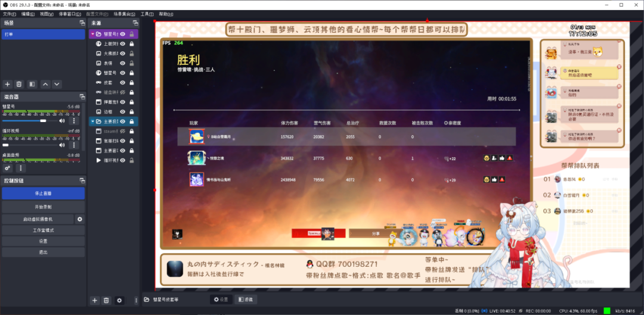Hide the 循环视 media source
This screenshot has width=644, height=315.
[x=122, y=160]
